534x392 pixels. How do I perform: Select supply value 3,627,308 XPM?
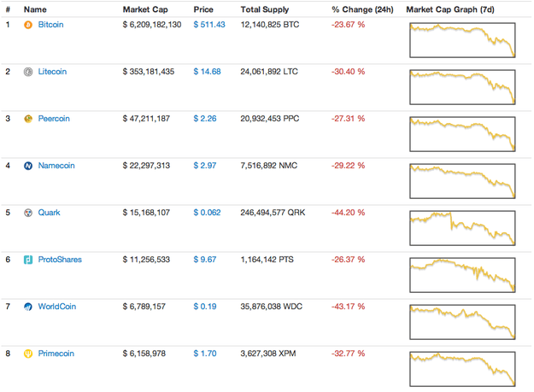click(268, 354)
